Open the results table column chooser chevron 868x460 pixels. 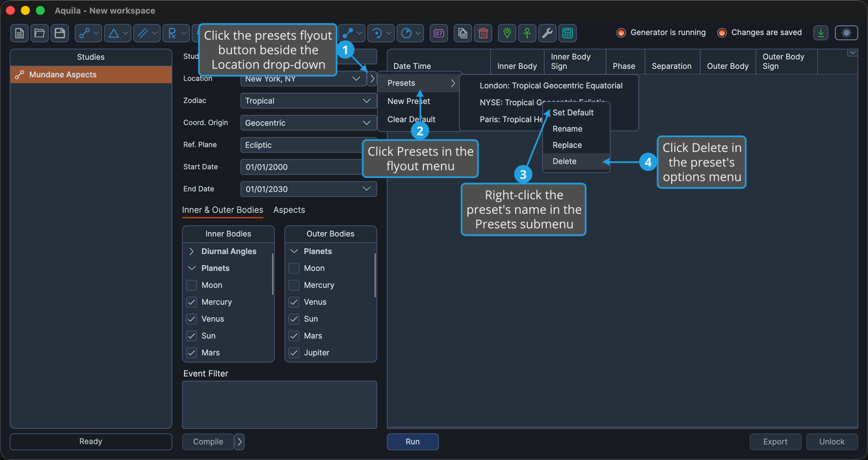click(x=852, y=53)
